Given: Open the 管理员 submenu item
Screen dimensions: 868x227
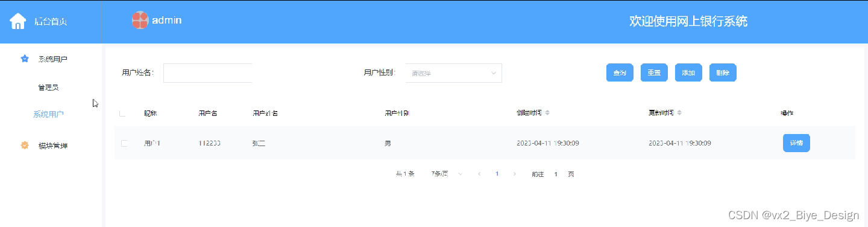Looking at the screenshot, I should 48,88.
